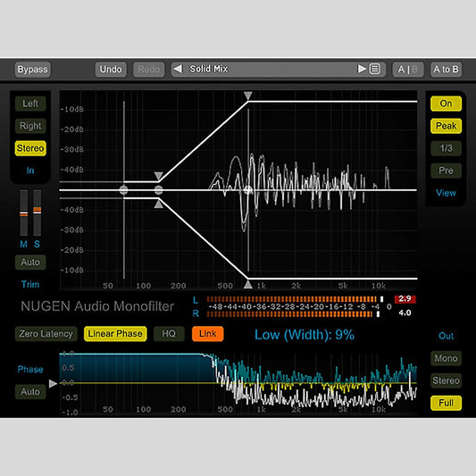Select Full output
476x476 pixels.
[x=446, y=403]
